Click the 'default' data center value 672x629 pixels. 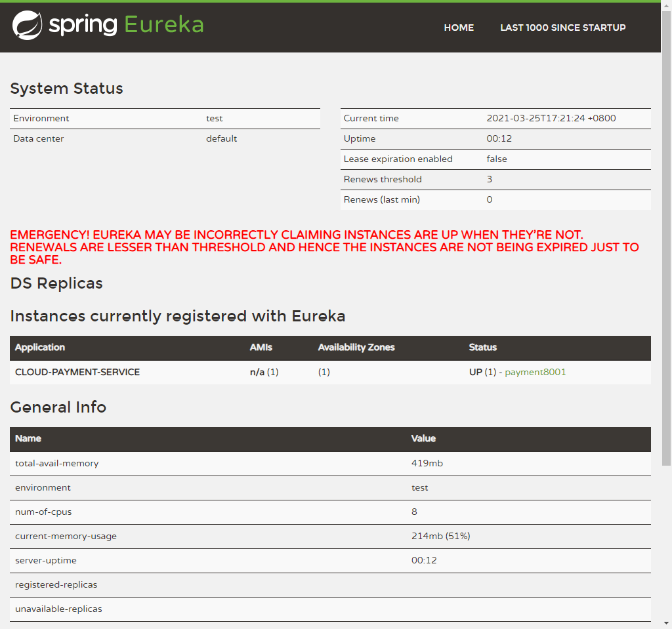[x=221, y=139]
